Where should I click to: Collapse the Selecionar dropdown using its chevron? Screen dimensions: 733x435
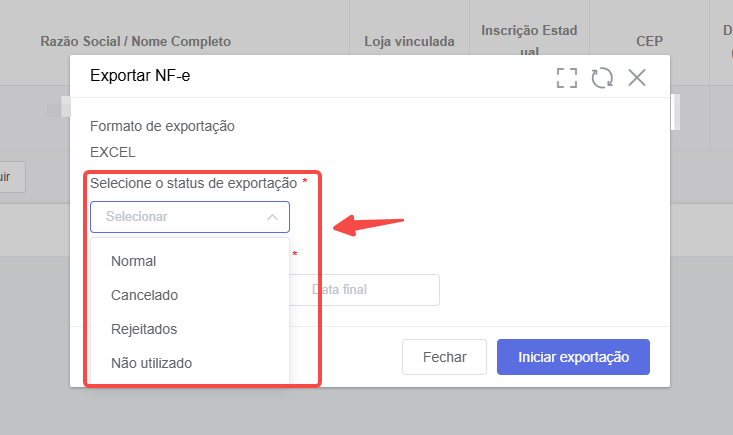(x=273, y=217)
